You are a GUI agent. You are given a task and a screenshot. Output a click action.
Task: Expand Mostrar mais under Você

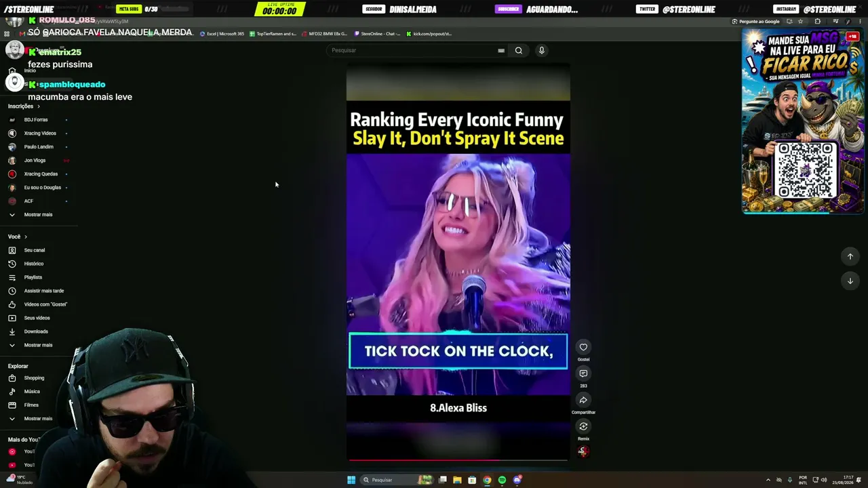coord(39,345)
